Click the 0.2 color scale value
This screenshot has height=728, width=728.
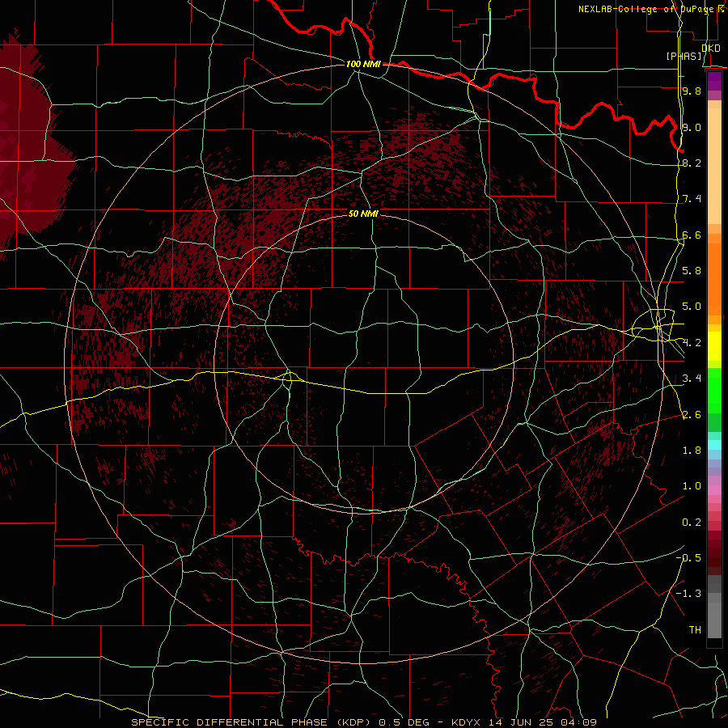[x=692, y=523]
